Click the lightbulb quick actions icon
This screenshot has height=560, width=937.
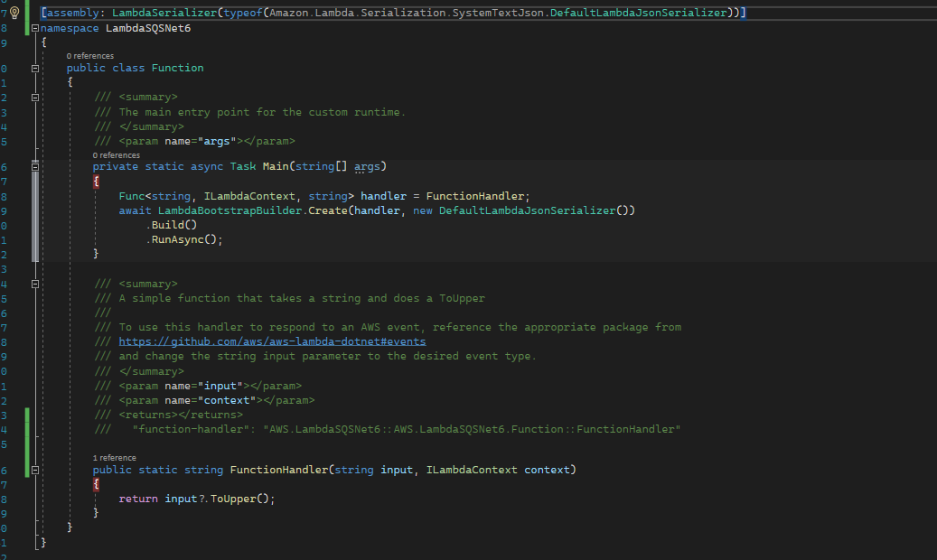coord(15,13)
